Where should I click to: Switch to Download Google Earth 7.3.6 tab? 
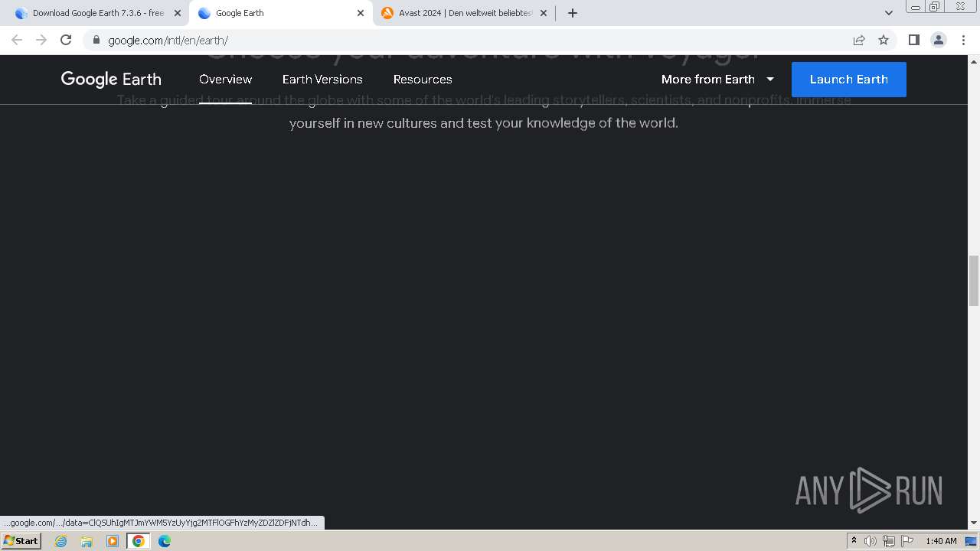click(x=98, y=13)
